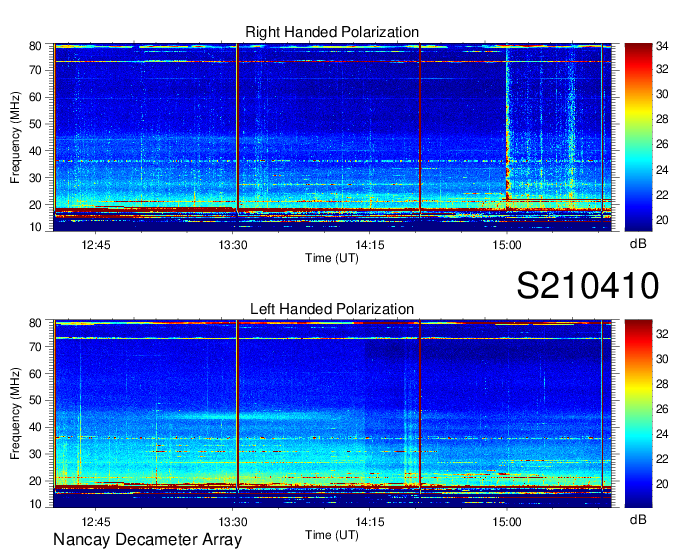Click the 14:15 tick label under bottom plot
The height and width of the screenshot is (552, 680).
pos(370,522)
